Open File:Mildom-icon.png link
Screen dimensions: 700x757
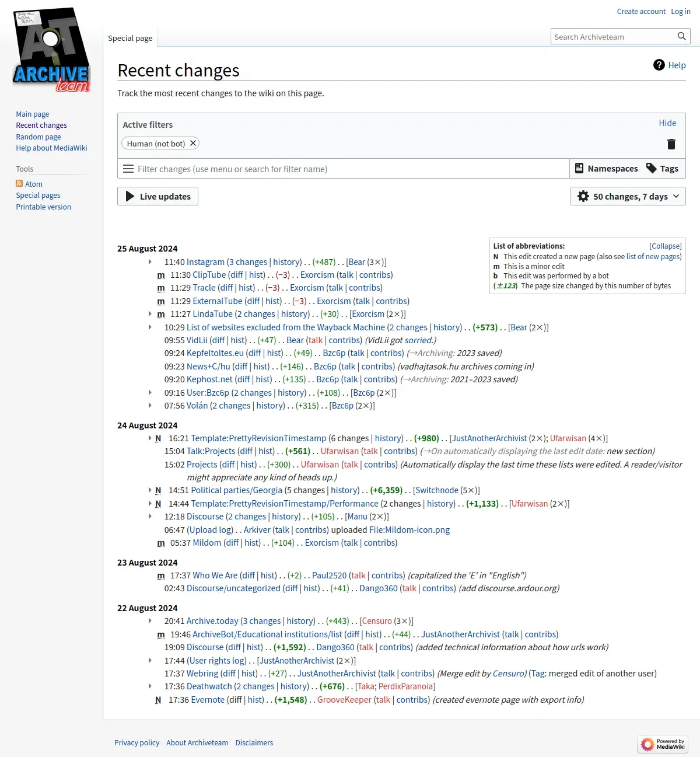click(409, 530)
